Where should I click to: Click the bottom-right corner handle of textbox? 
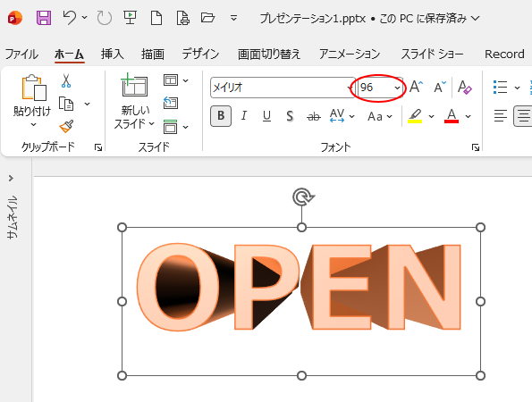coord(480,375)
